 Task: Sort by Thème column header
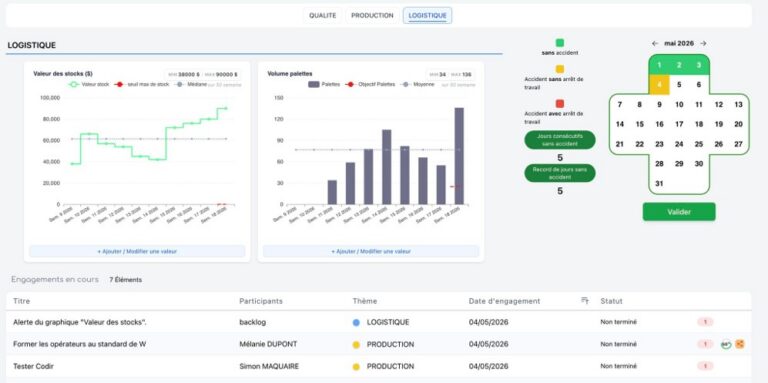tap(364, 301)
